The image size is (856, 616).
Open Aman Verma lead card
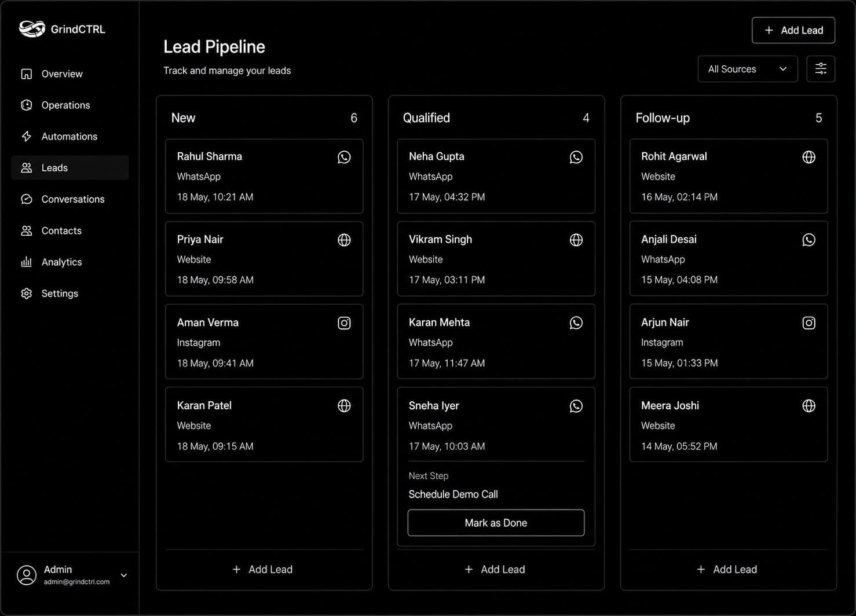click(x=264, y=342)
